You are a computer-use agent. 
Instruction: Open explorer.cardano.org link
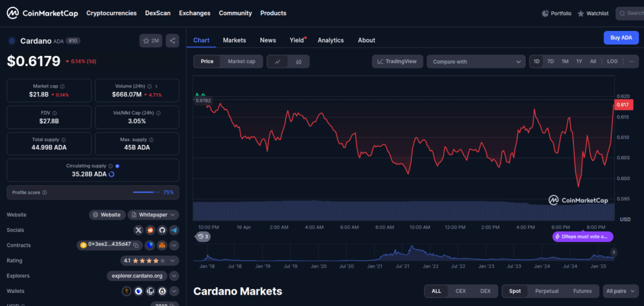pyautogui.click(x=137, y=276)
